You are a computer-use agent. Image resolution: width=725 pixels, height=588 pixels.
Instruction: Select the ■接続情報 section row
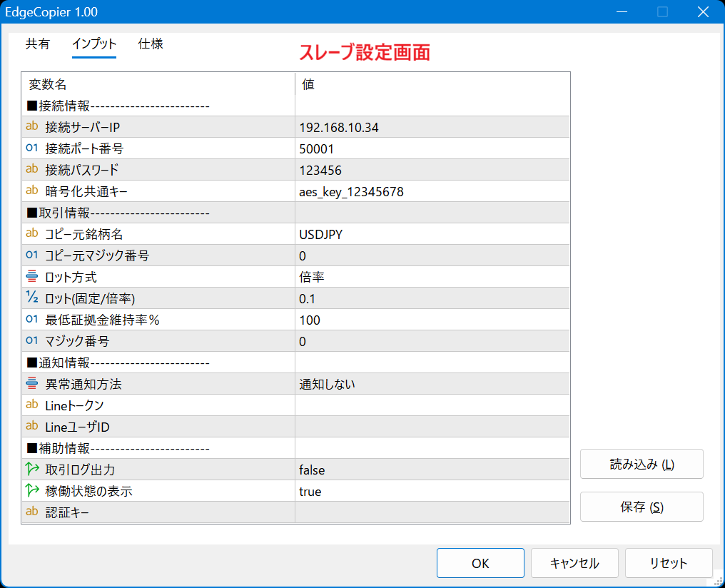click(295, 106)
